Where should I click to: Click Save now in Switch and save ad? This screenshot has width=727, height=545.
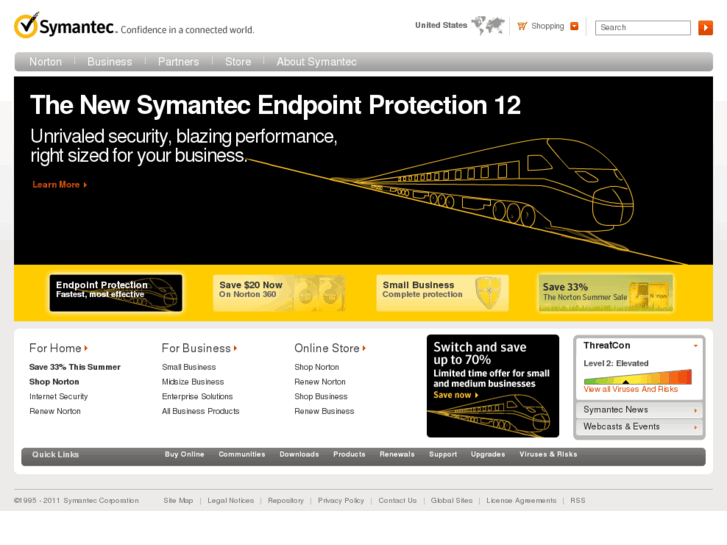tap(456, 395)
